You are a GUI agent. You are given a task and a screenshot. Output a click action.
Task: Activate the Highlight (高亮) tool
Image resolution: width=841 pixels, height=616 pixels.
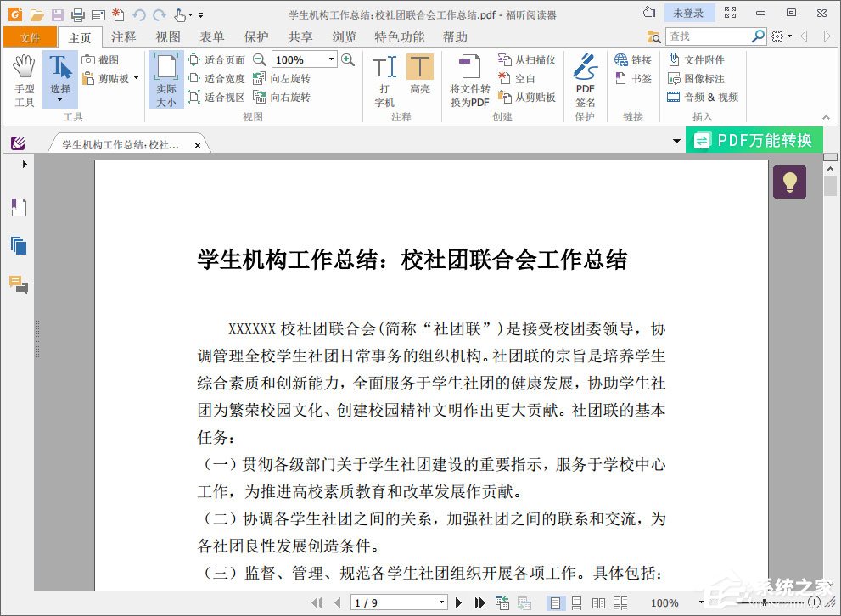(422, 78)
